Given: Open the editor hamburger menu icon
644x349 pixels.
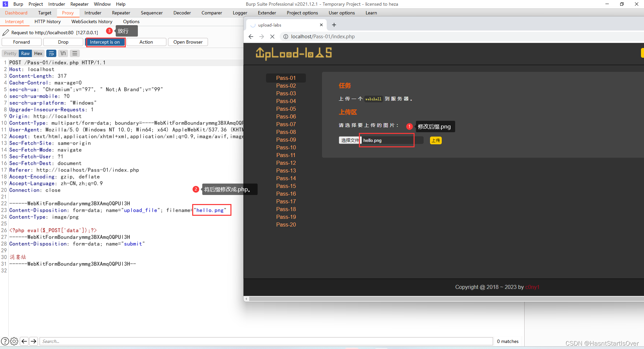Looking at the screenshot, I should pos(75,53).
